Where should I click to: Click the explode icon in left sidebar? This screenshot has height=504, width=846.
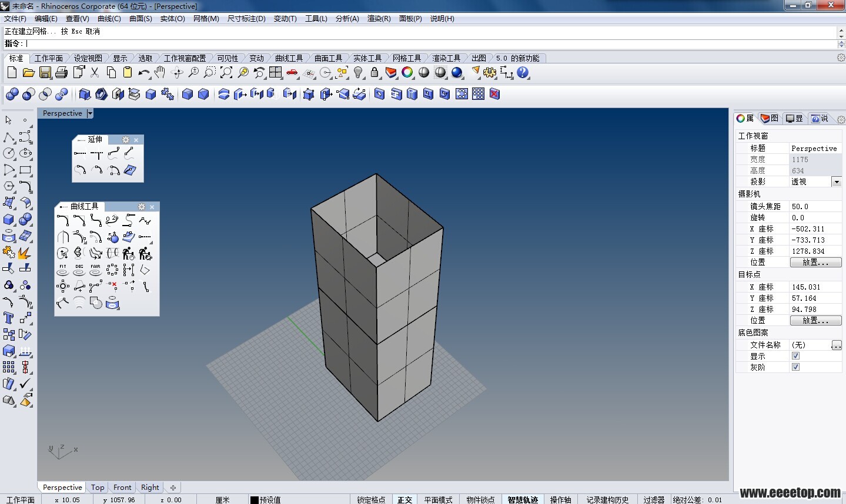pos(25,253)
